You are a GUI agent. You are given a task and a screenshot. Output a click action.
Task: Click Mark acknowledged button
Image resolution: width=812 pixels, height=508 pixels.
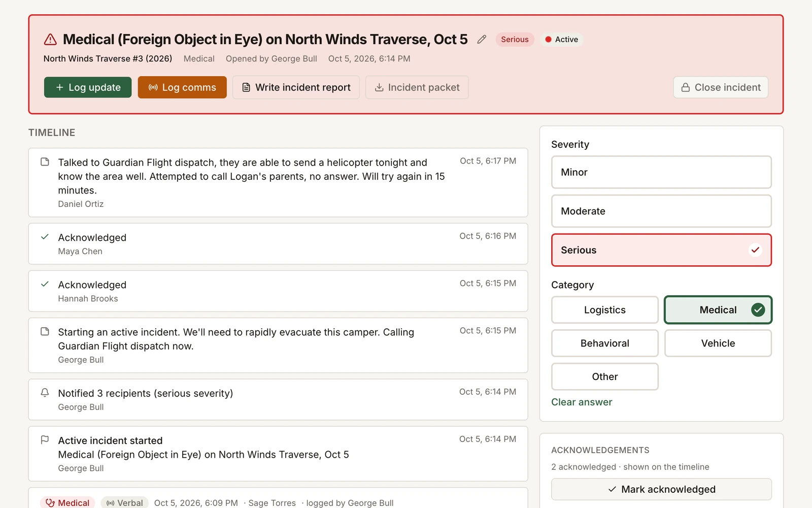[x=661, y=489]
